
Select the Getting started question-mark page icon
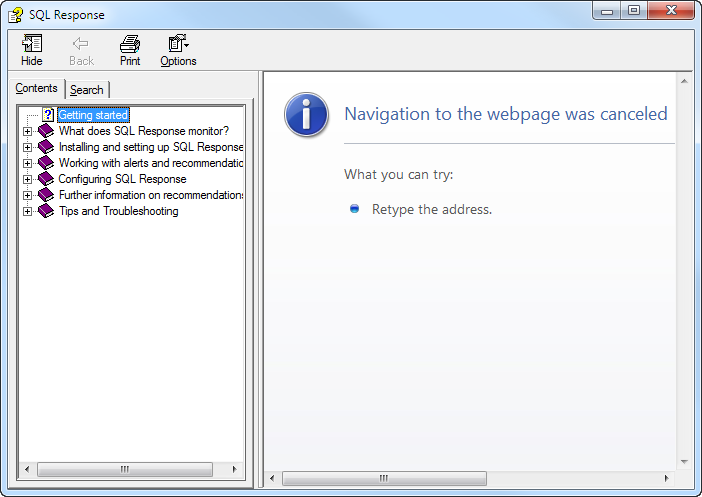pyautogui.click(x=47, y=115)
